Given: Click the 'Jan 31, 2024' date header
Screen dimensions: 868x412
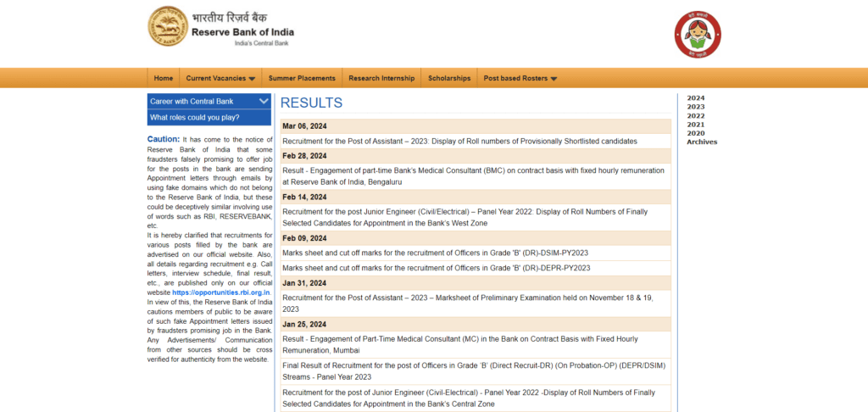Looking at the screenshot, I should click(x=476, y=283).
